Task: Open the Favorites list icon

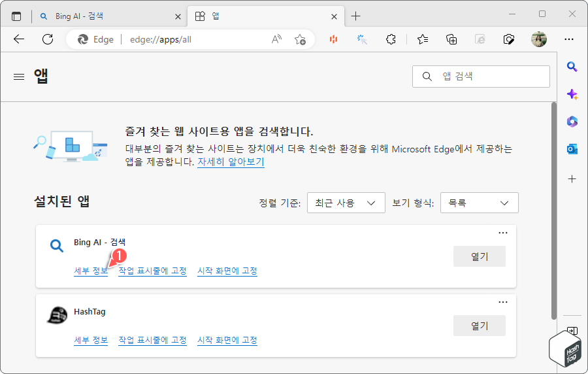Action: [423, 39]
